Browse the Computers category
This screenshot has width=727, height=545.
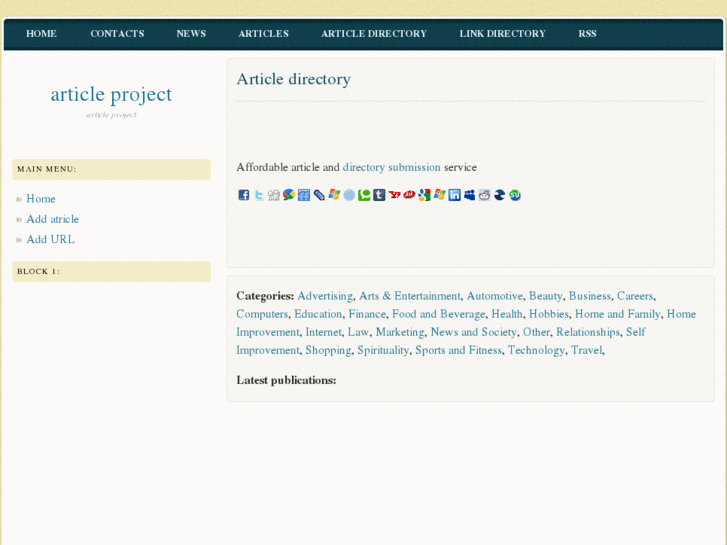(262, 314)
